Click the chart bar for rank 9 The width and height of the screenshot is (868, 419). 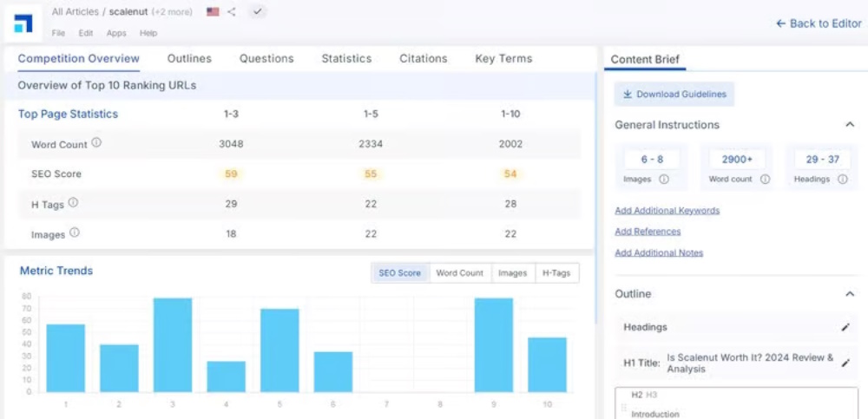[x=494, y=345]
